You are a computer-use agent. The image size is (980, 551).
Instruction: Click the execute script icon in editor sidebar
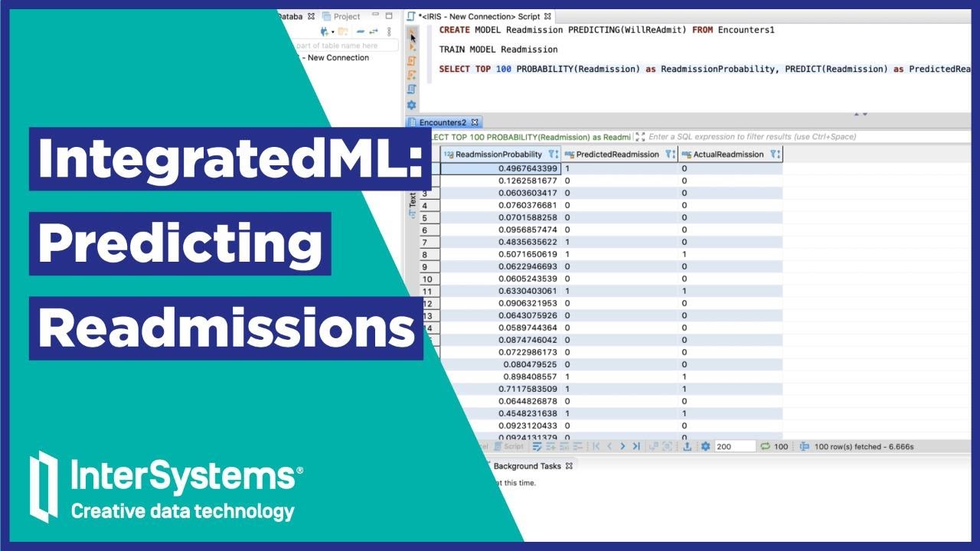point(412,61)
